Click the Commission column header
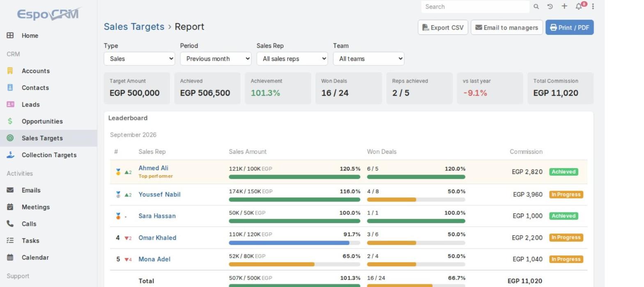644x287 pixels. pos(526,152)
